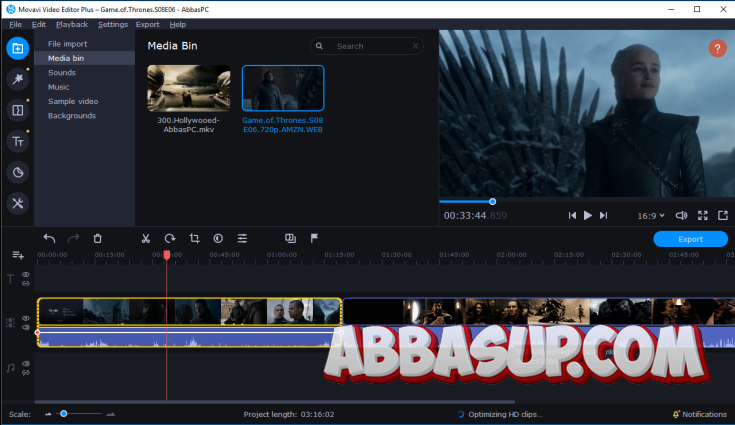735x425 pixels.
Task: Click the Optimizing HD clips status
Action: (x=500, y=414)
